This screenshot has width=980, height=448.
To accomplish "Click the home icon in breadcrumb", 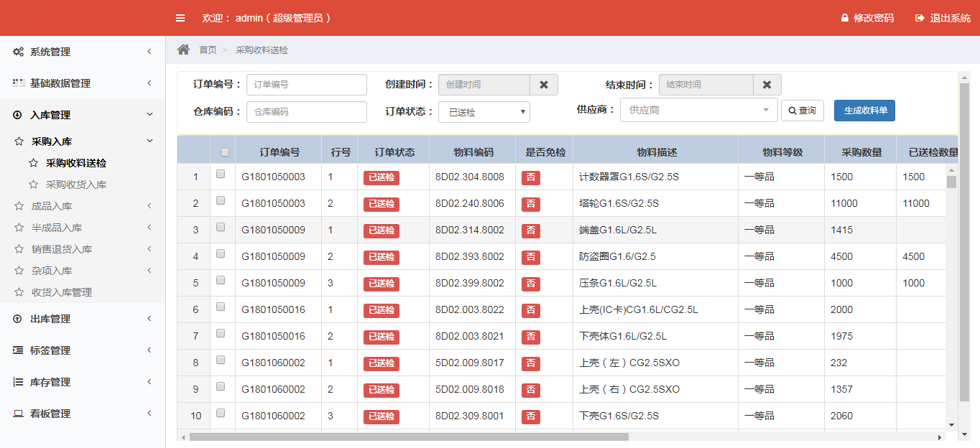I will pos(184,50).
